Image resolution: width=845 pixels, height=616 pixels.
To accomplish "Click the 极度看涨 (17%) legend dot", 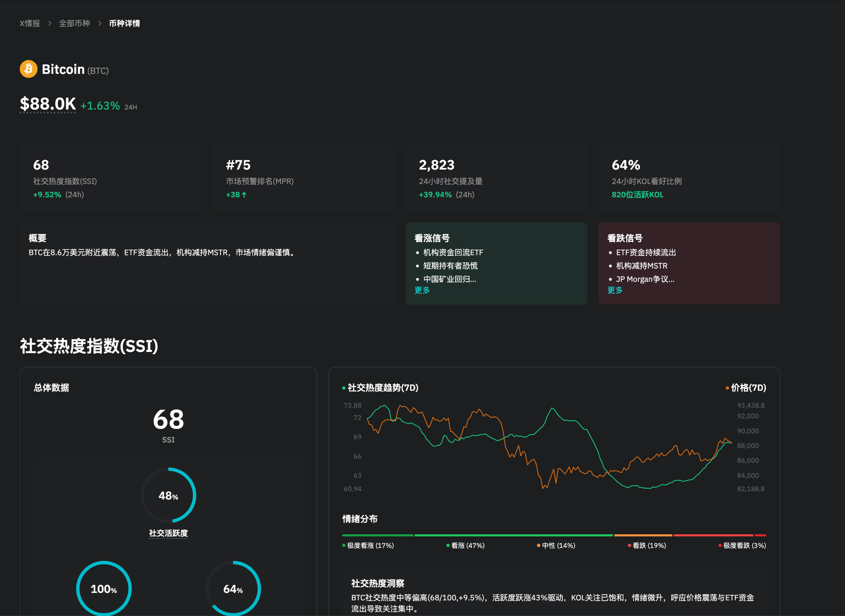I will [x=343, y=545].
